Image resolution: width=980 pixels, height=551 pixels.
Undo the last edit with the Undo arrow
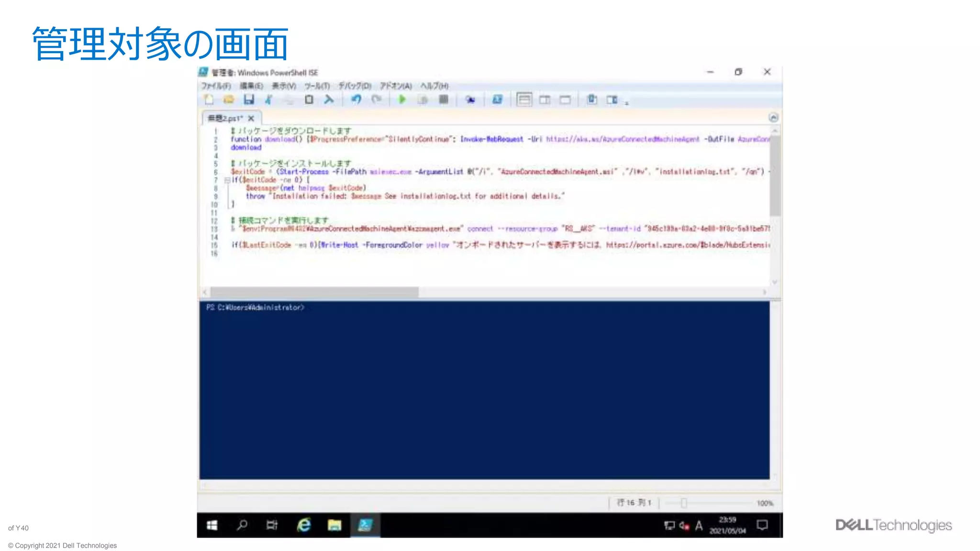(356, 99)
